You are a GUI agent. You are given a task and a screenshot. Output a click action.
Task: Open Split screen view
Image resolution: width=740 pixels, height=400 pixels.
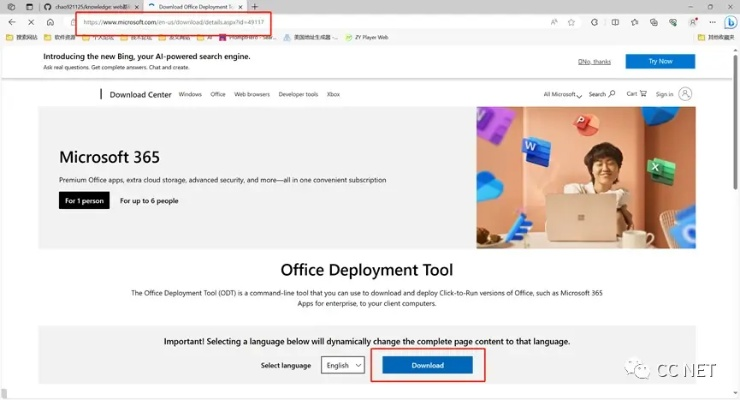tap(615, 22)
